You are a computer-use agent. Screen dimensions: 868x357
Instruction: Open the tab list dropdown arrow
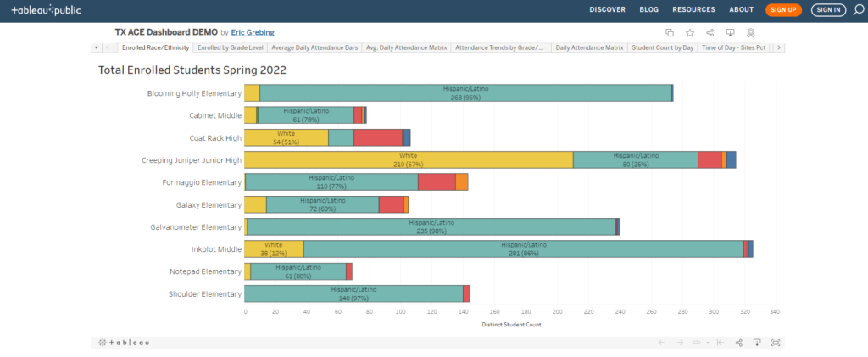tap(97, 47)
